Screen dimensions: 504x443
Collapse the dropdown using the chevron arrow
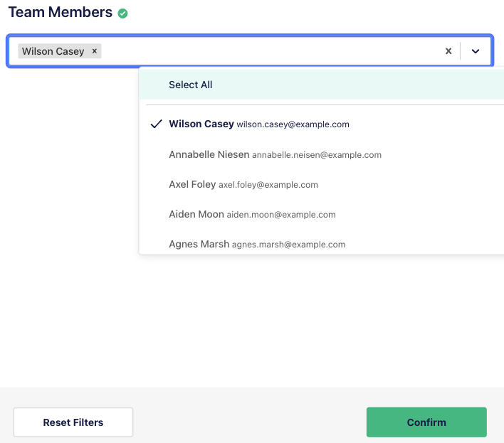click(x=476, y=51)
